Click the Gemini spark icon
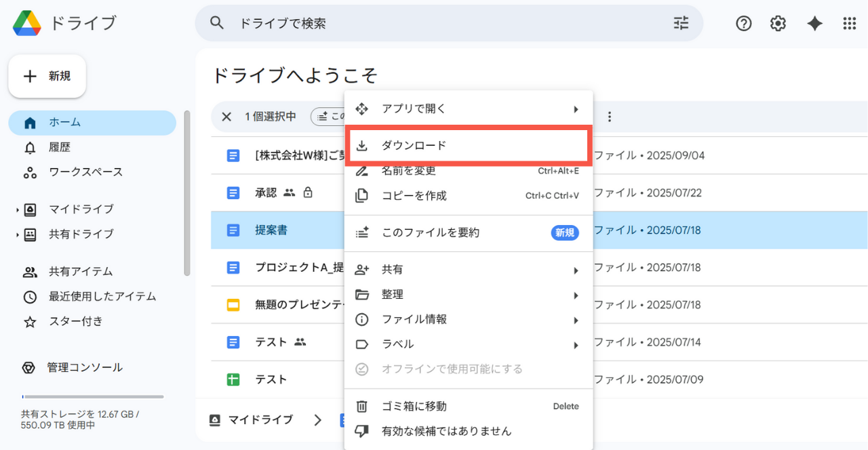Viewport: 868px width, 450px height. 814,23
